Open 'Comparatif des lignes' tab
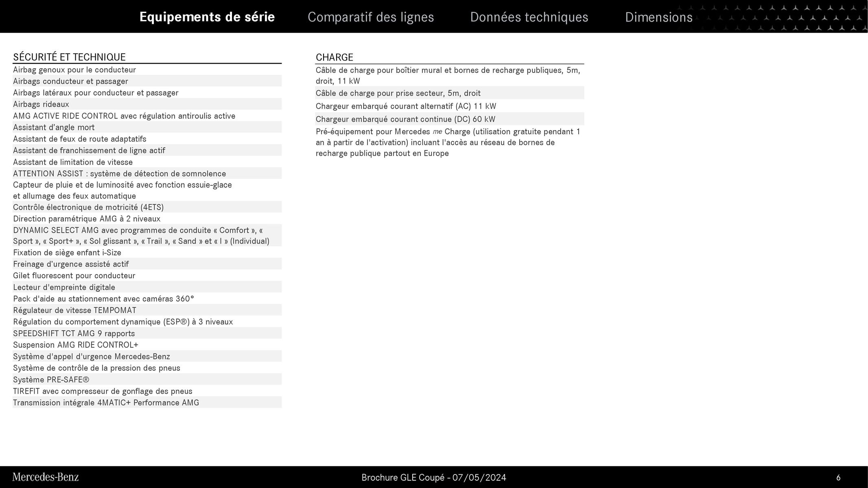The height and width of the screenshot is (488, 868). (371, 17)
